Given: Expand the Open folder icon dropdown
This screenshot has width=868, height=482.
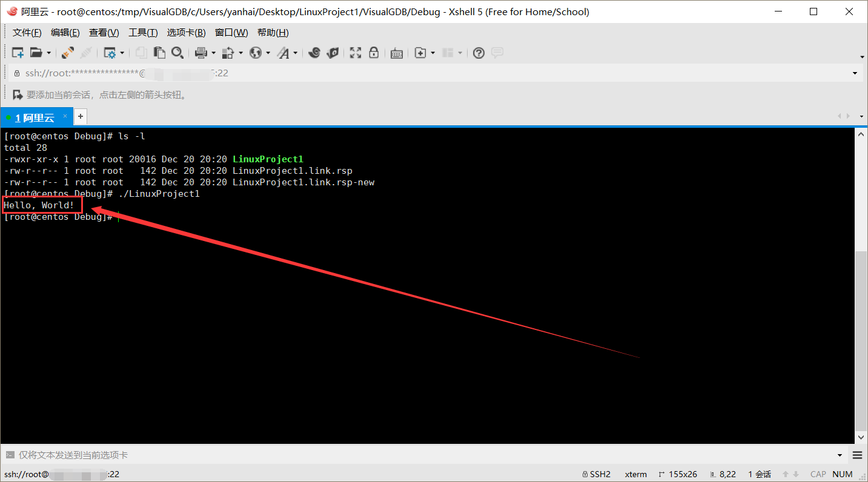Looking at the screenshot, I should tap(47, 53).
